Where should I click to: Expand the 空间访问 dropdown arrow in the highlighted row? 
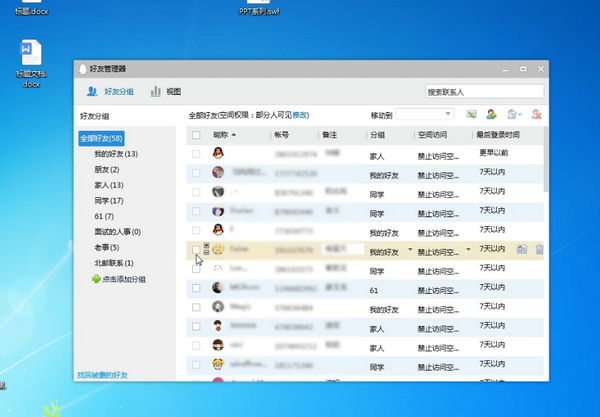point(468,249)
